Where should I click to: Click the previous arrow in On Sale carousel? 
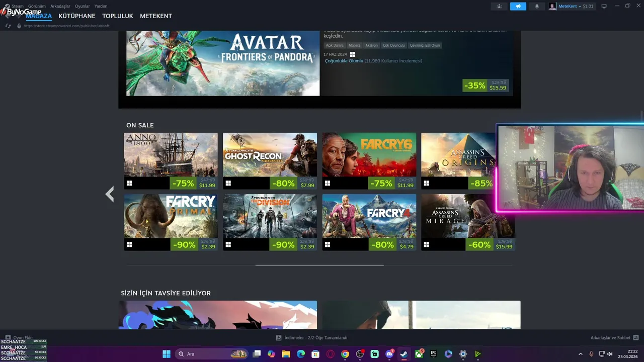pos(110,194)
